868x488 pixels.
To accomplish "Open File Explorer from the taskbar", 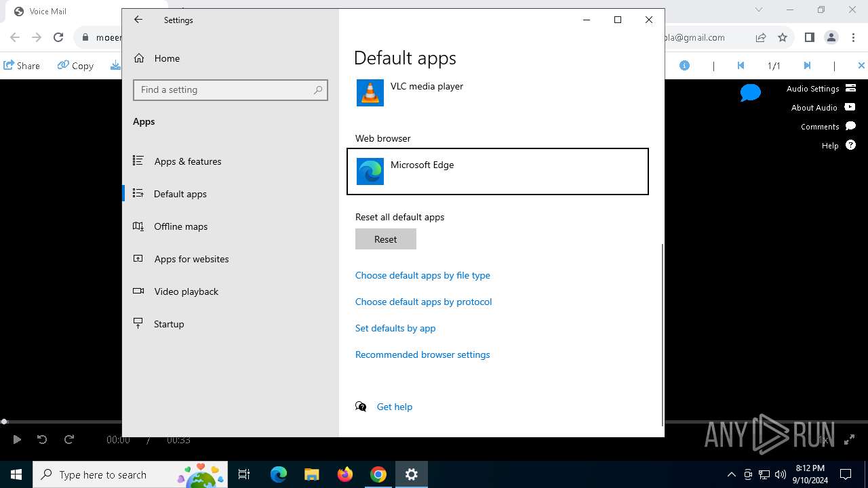I will coord(311,474).
